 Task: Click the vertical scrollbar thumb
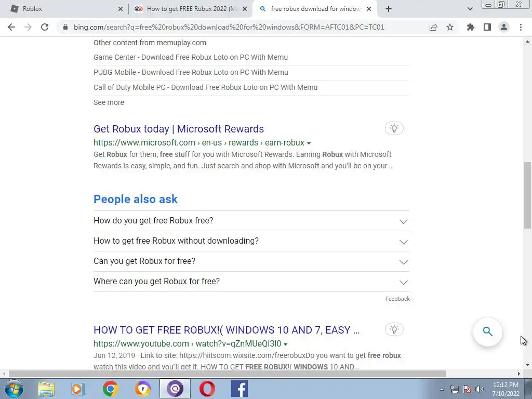pyautogui.click(x=527, y=195)
